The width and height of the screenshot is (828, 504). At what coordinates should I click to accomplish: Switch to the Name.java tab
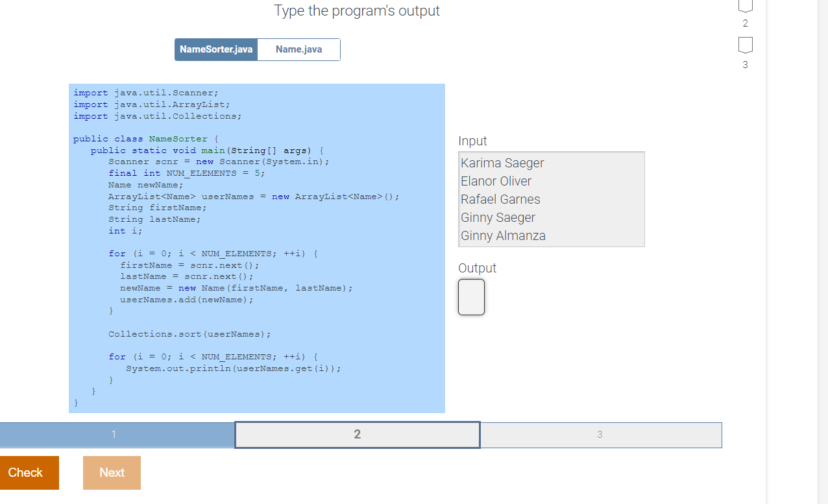[298, 49]
